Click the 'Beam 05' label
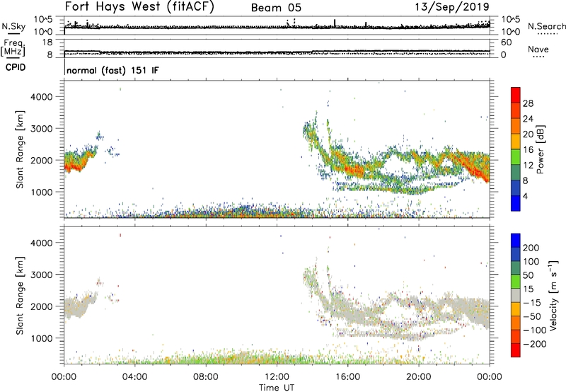The width and height of the screenshot is (566, 392). click(x=276, y=8)
